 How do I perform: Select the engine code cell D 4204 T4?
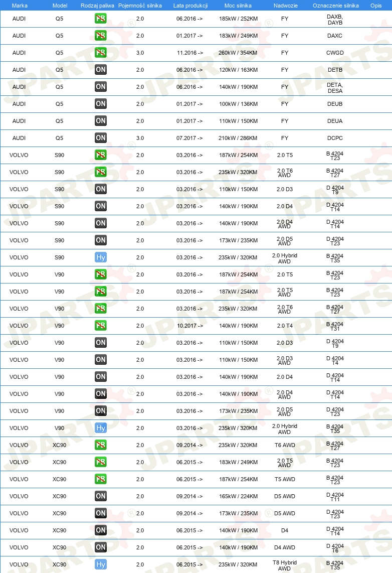pyautogui.click(x=335, y=360)
